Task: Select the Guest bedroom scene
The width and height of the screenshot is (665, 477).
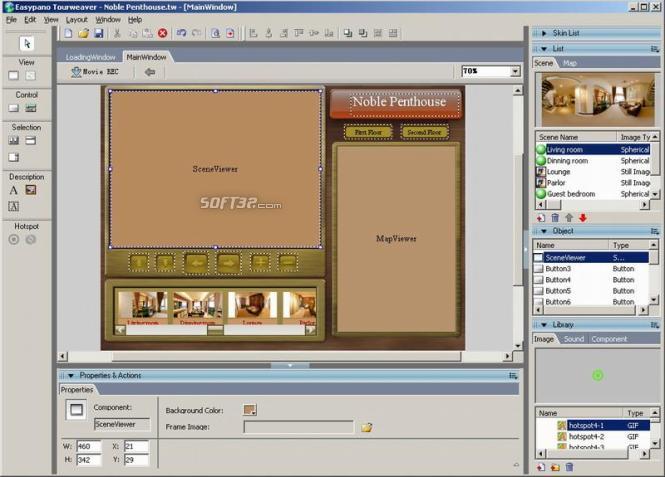Action: (593, 194)
